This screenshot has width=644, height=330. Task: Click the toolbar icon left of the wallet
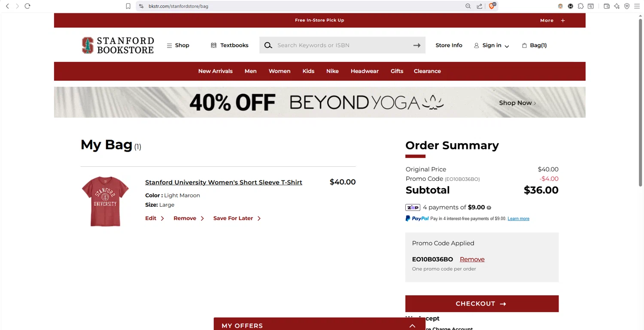[591, 6]
